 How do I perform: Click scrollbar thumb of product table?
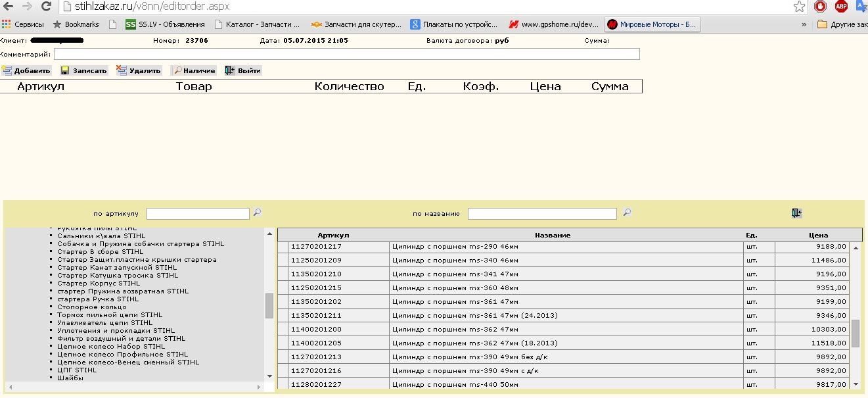(x=856, y=334)
